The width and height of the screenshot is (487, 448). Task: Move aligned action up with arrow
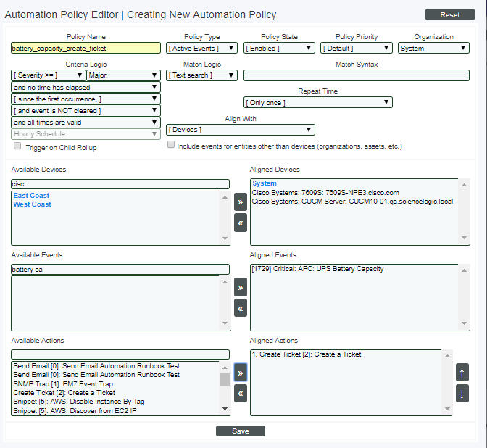click(462, 373)
